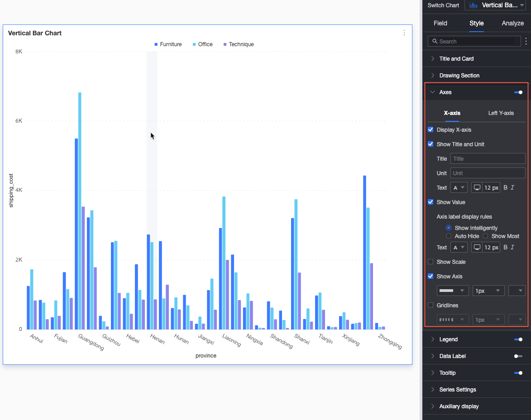
Task: Expand the Series Settings section
Action: [x=457, y=390]
